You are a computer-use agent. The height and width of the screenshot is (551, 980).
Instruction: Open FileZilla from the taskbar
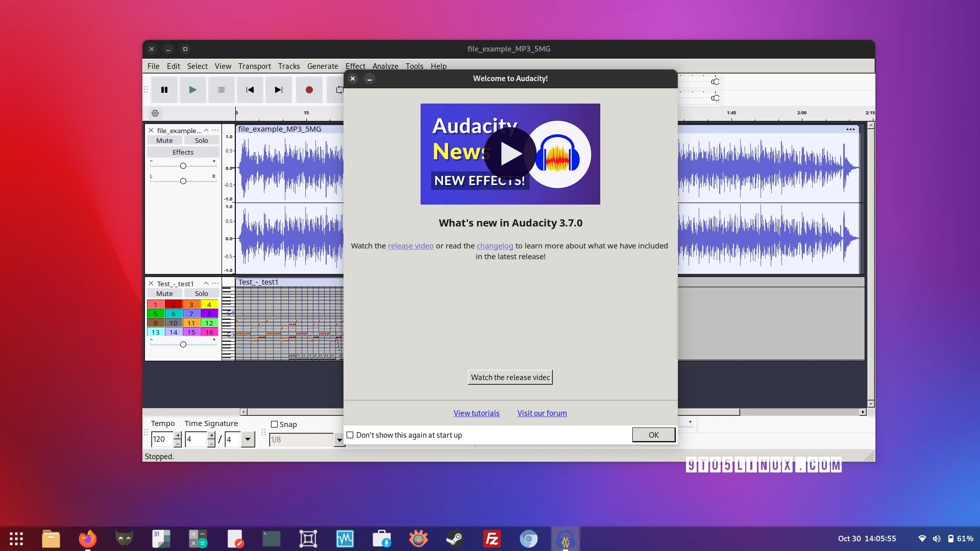point(492,539)
